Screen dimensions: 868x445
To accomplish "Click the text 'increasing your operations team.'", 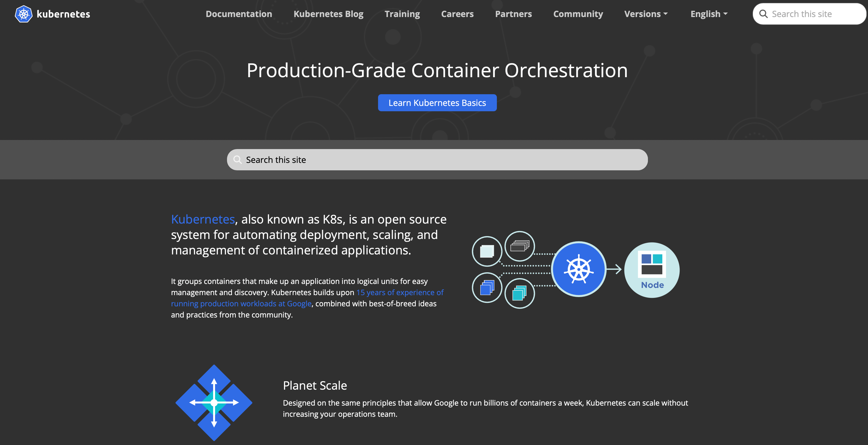I will [340, 414].
